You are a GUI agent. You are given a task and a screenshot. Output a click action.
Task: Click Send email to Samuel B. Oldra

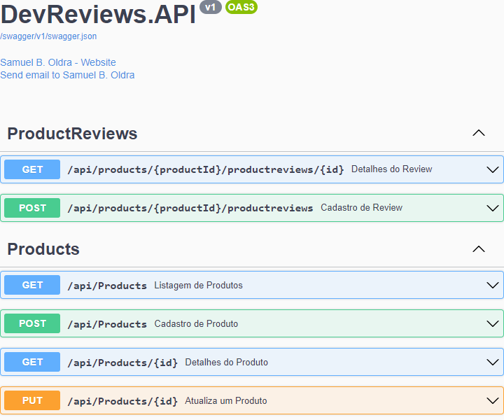[67, 75]
